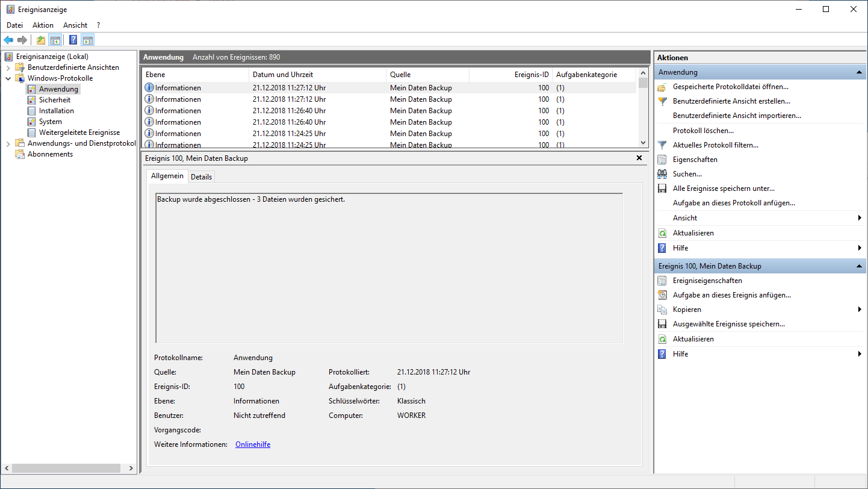868x489 pixels.
Task: Click the forward arrow toolbar icon
Action: pos(22,40)
